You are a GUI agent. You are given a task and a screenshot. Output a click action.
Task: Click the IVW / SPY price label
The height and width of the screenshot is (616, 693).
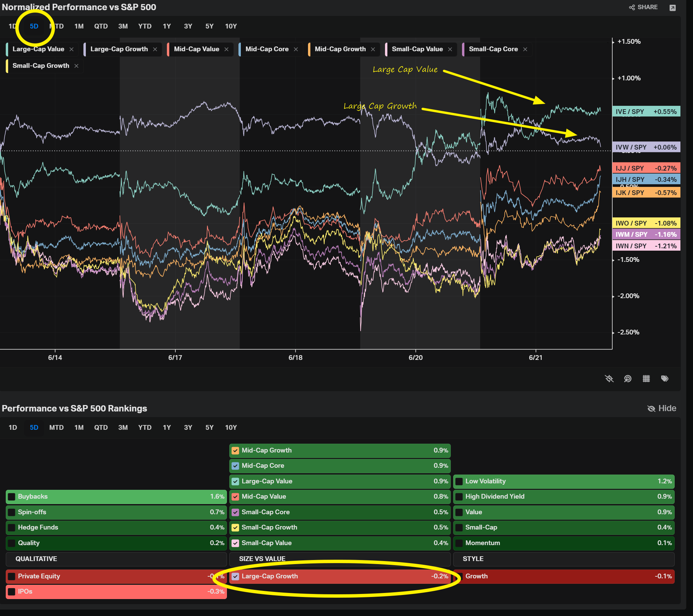click(646, 147)
